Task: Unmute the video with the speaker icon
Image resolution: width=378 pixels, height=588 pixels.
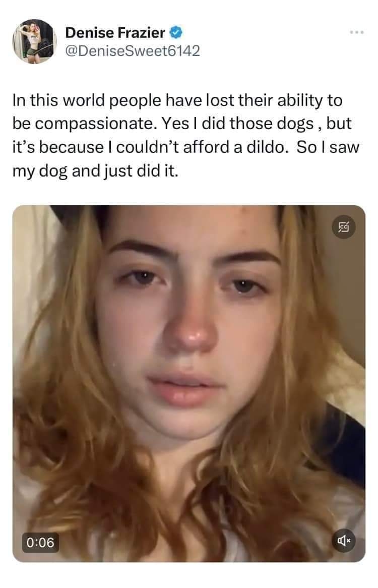Action: [x=344, y=541]
